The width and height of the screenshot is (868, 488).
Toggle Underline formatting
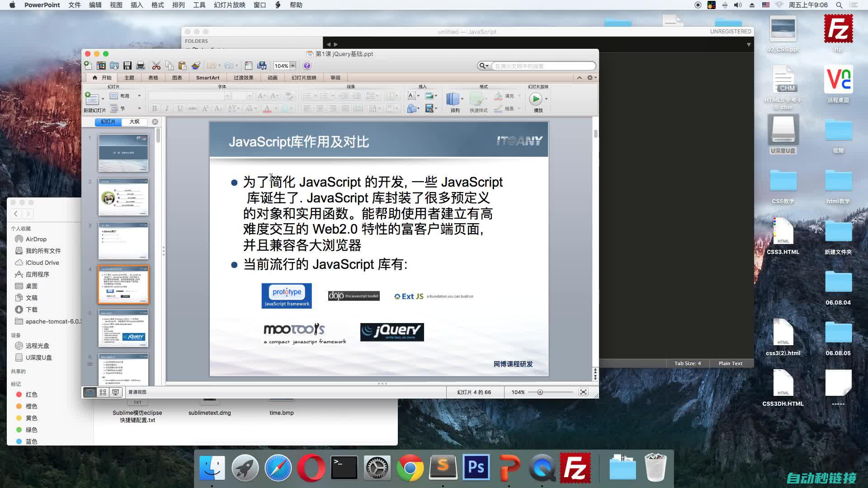coord(180,108)
